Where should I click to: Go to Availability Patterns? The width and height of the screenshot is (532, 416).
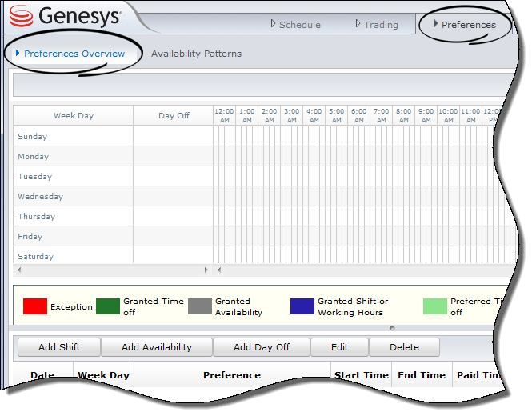196,54
